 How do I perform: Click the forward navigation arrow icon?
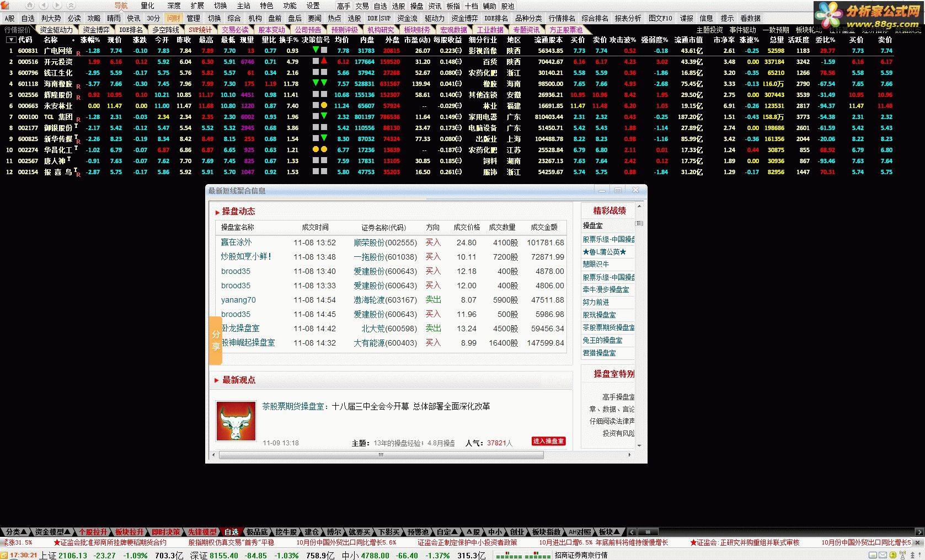58,6
